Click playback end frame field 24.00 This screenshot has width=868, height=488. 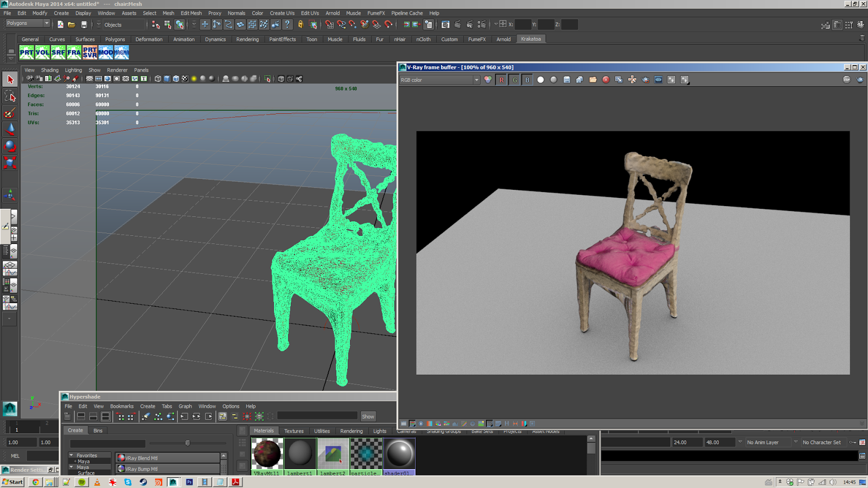686,442
